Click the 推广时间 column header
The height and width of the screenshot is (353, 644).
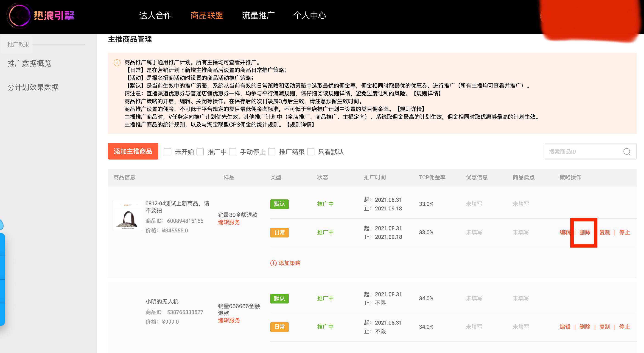pos(375,177)
